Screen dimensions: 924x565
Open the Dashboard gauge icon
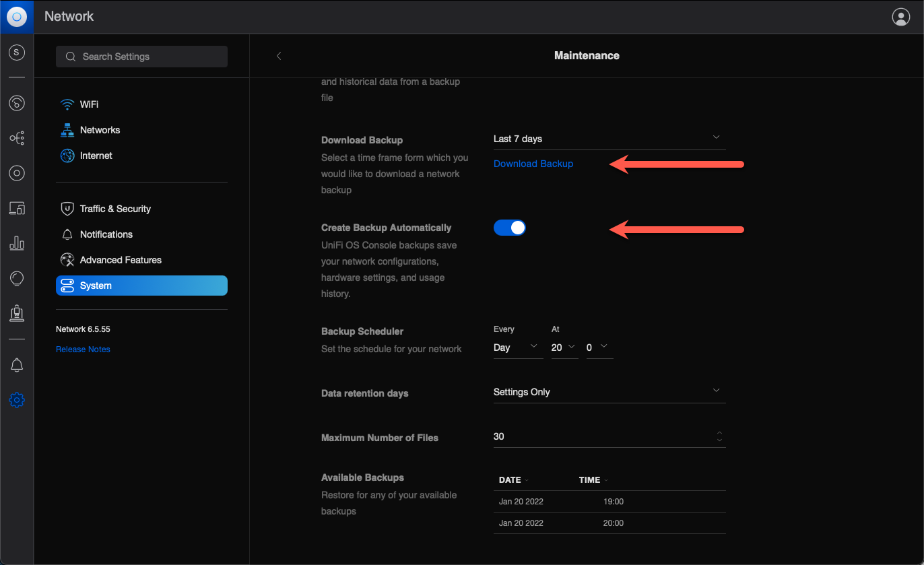tap(17, 103)
